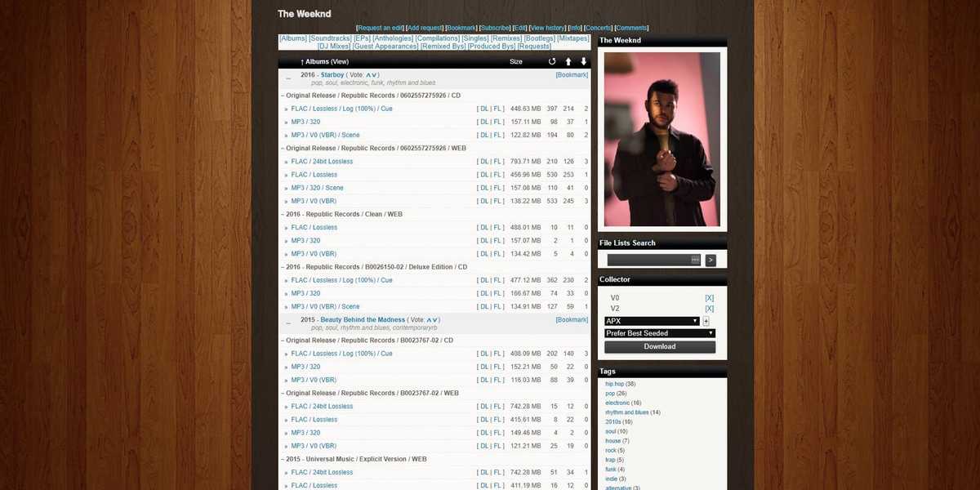Download 793.71 MB torrent via DL
This screenshot has width=980, height=490.
483,162
